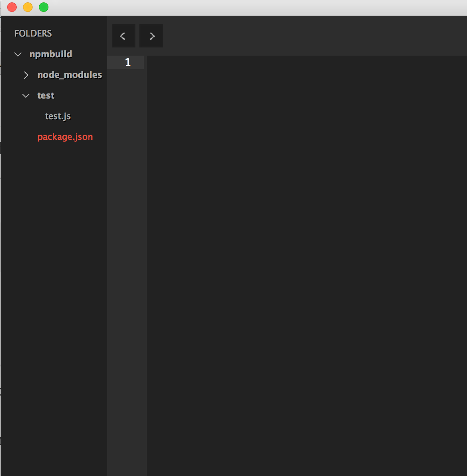This screenshot has width=467, height=476.
Task: Collapse the npmbuild folder chevron
Action: [x=18, y=54]
